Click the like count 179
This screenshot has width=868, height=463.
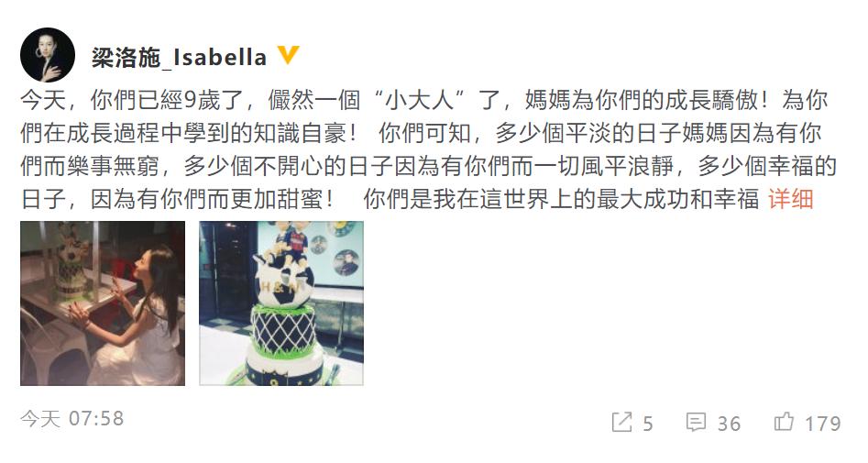tap(822, 424)
